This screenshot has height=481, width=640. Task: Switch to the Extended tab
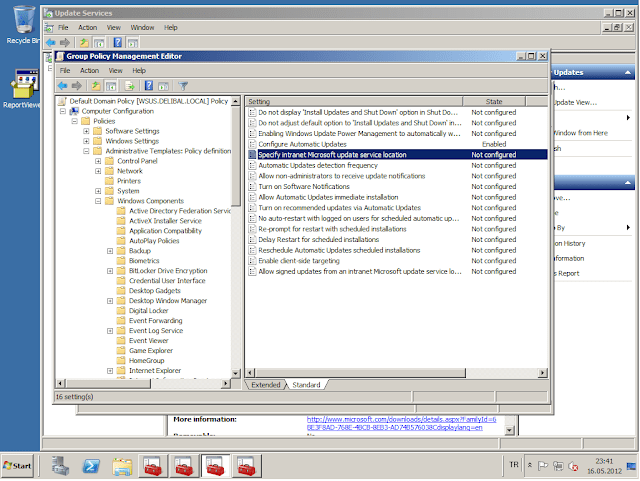266,385
